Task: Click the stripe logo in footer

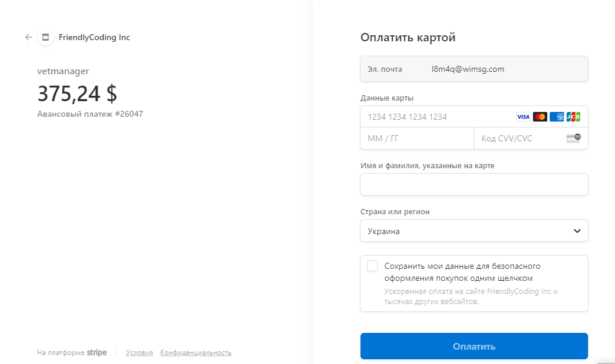Action: pos(96,352)
